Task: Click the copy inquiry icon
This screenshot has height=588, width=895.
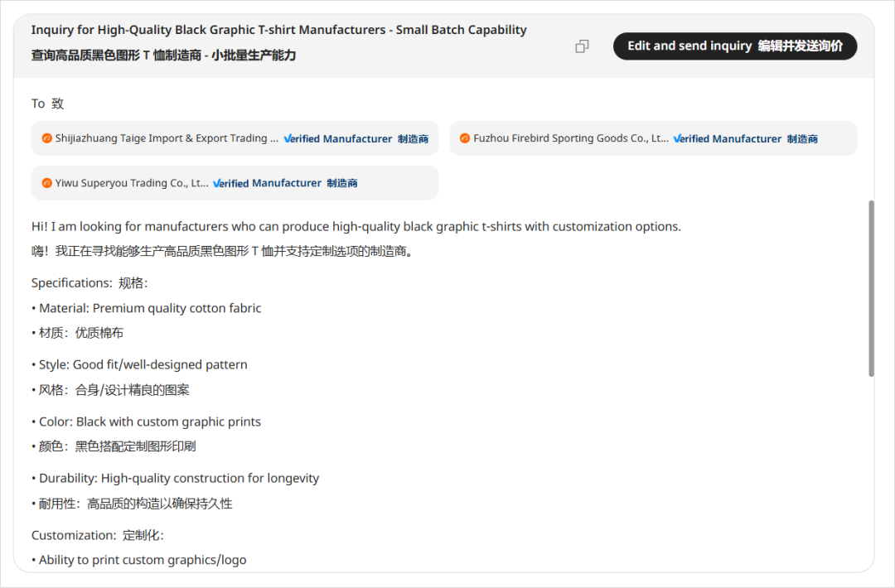Action: 582,46
